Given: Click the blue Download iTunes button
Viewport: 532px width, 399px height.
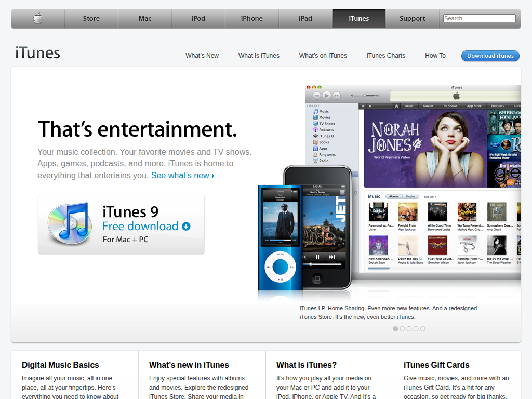Looking at the screenshot, I should 490,56.
